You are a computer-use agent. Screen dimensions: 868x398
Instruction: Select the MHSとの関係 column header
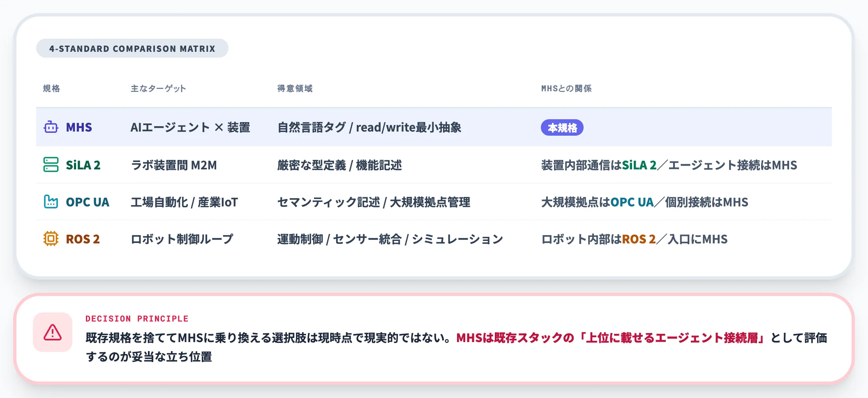[x=566, y=88]
